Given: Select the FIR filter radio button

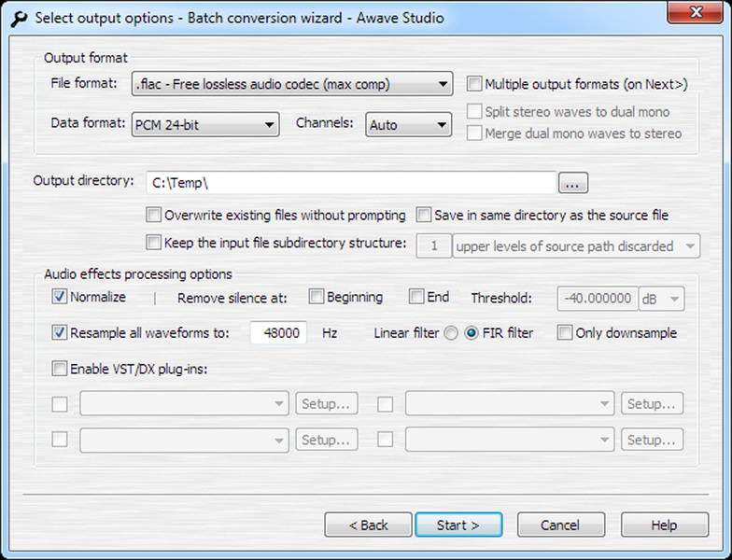Looking at the screenshot, I should pyautogui.click(x=472, y=333).
